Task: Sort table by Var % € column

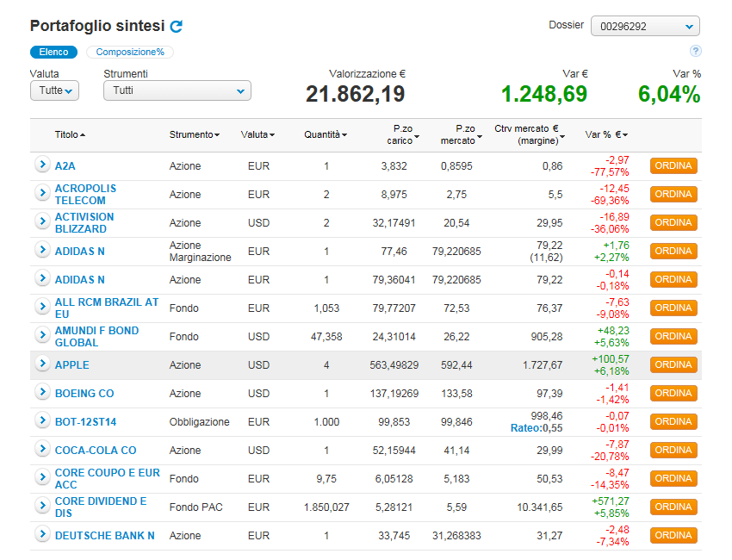Action: (606, 134)
